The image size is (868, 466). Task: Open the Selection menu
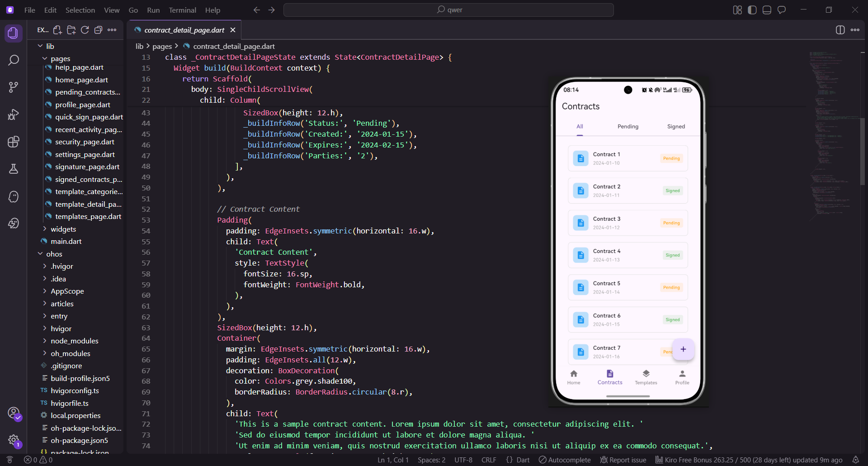(80, 10)
